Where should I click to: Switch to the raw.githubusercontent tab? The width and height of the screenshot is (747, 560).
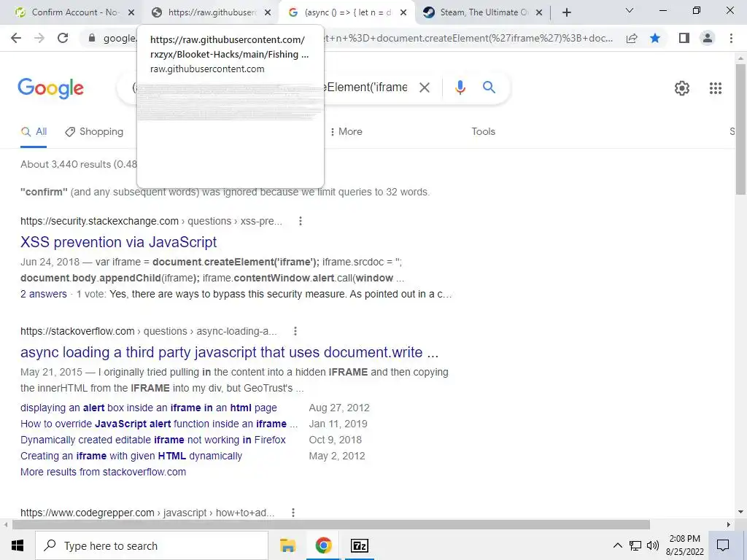click(209, 13)
